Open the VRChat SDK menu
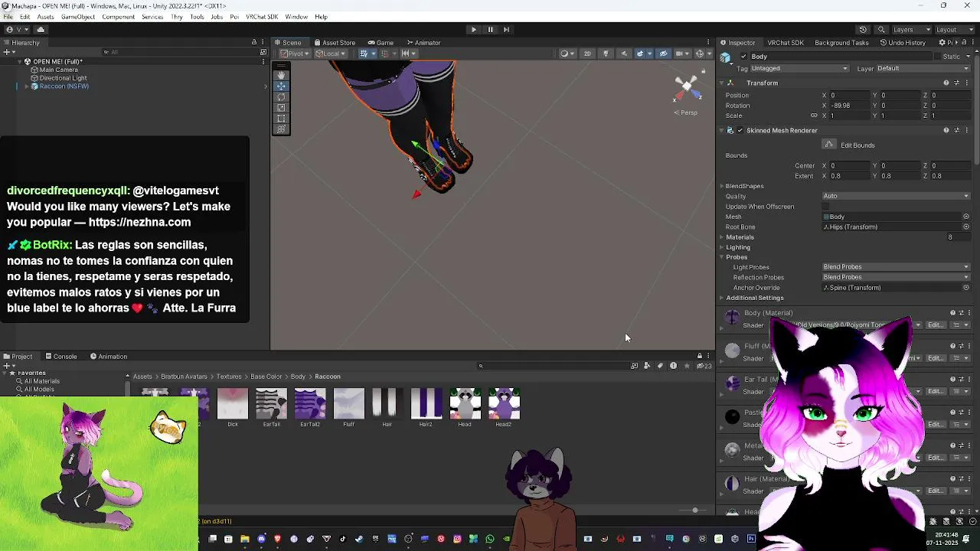The height and width of the screenshot is (551, 980). (x=262, y=17)
